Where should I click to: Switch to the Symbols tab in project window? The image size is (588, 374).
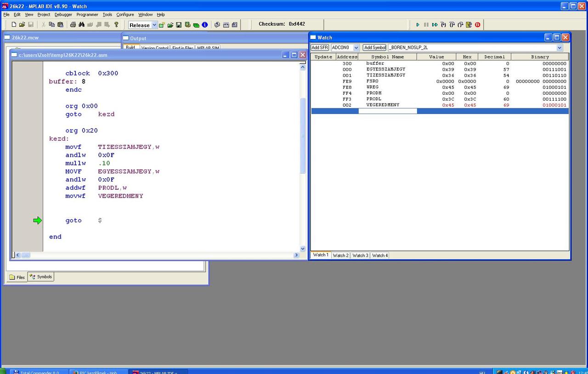tap(41, 277)
